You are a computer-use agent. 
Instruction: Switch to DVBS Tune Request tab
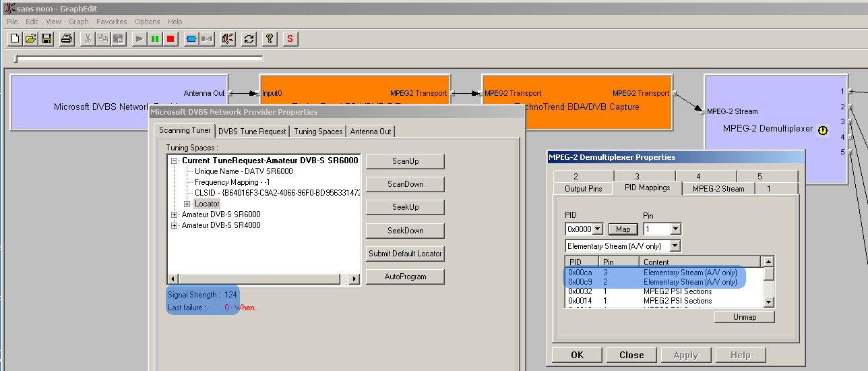pyautogui.click(x=253, y=132)
